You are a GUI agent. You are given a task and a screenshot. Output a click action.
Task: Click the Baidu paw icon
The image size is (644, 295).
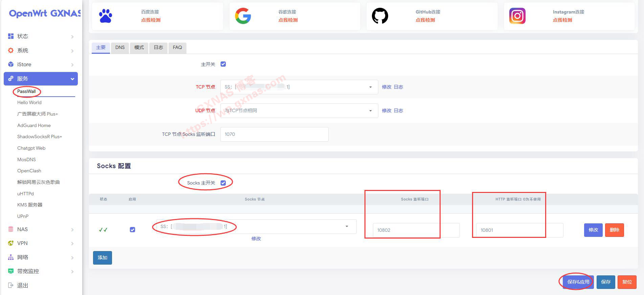coord(106,16)
